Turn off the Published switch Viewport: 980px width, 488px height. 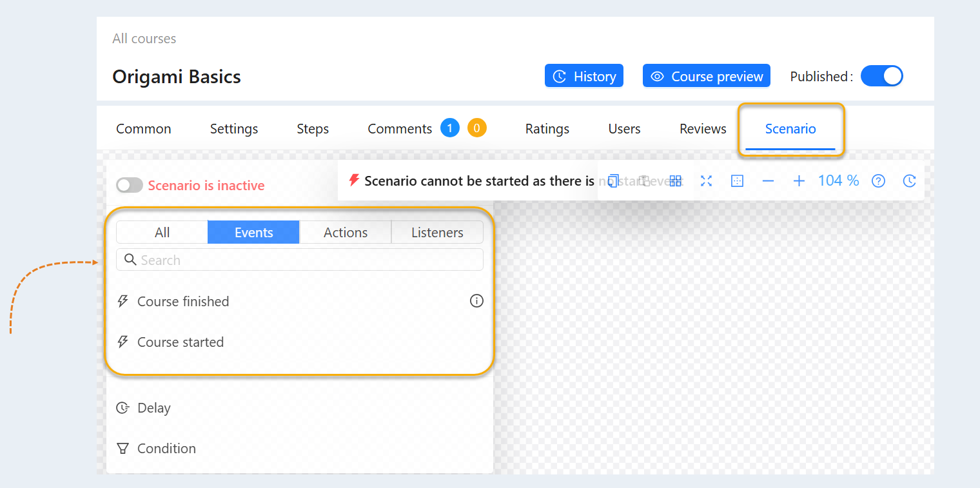click(x=882, y=76)
